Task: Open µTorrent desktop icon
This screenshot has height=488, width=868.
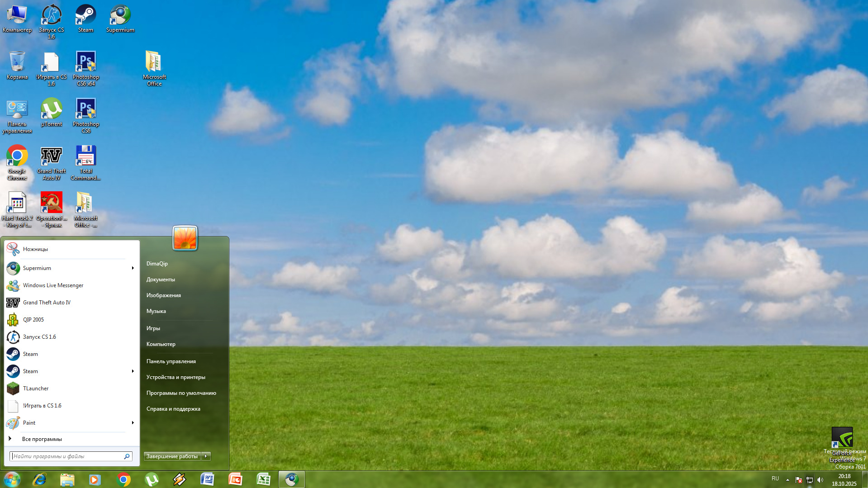Action: coord(52,112)
